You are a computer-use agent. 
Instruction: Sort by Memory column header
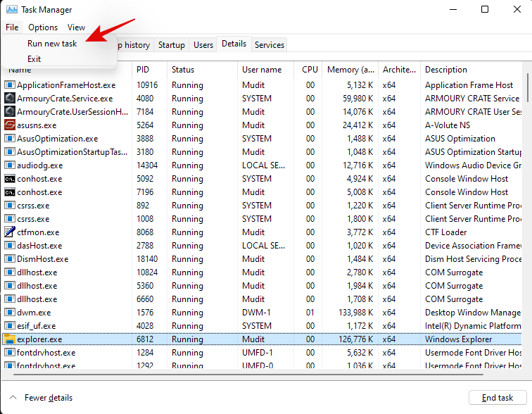pyautogui.click(x=350, y=70)
